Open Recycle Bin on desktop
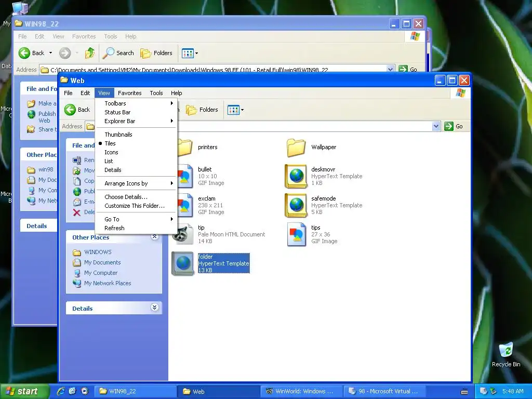This screenshot has height=399, width=532. coord(506,355)
